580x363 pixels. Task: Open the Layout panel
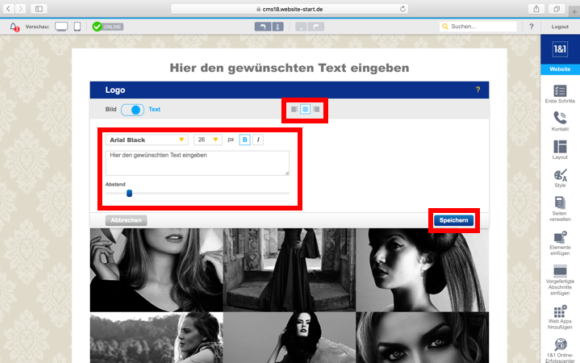[560, 149]
